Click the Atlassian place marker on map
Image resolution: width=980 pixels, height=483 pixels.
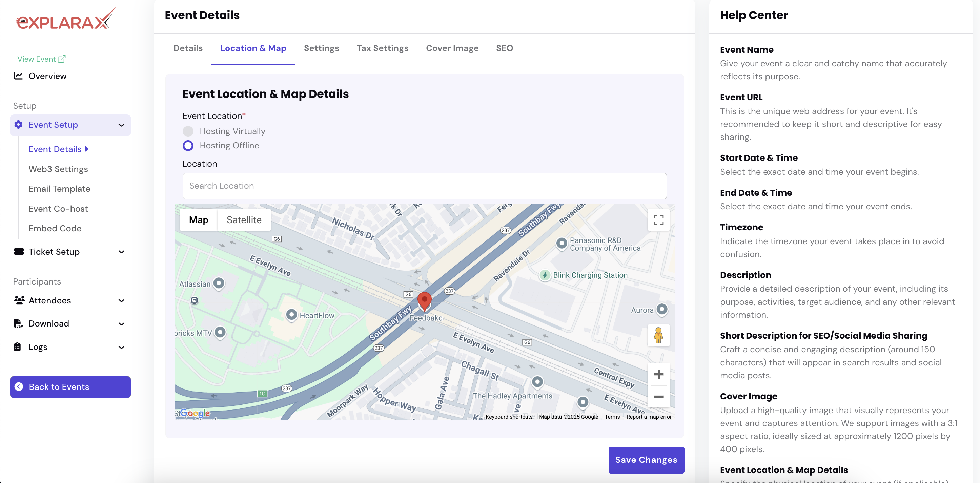click(218, 283)
